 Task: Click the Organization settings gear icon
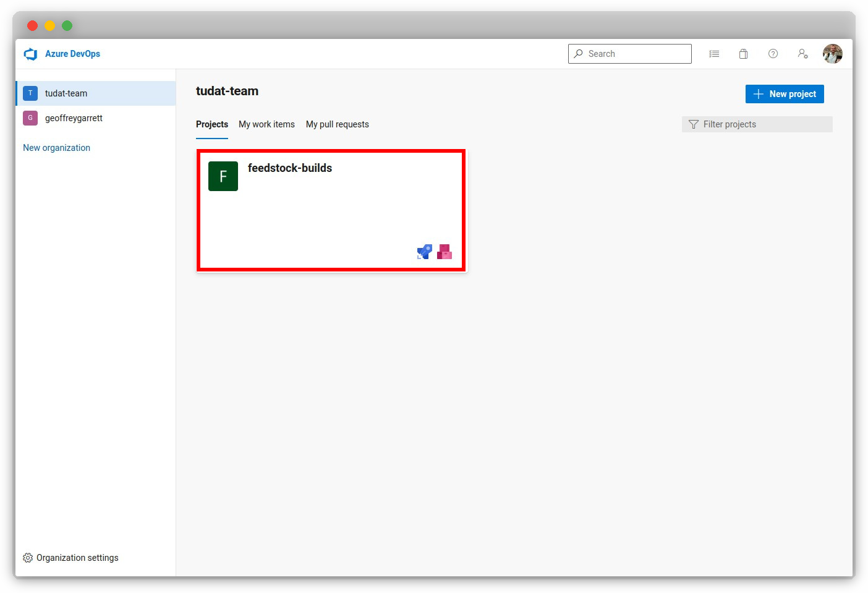pyautogui.click(x=28, y=558)
